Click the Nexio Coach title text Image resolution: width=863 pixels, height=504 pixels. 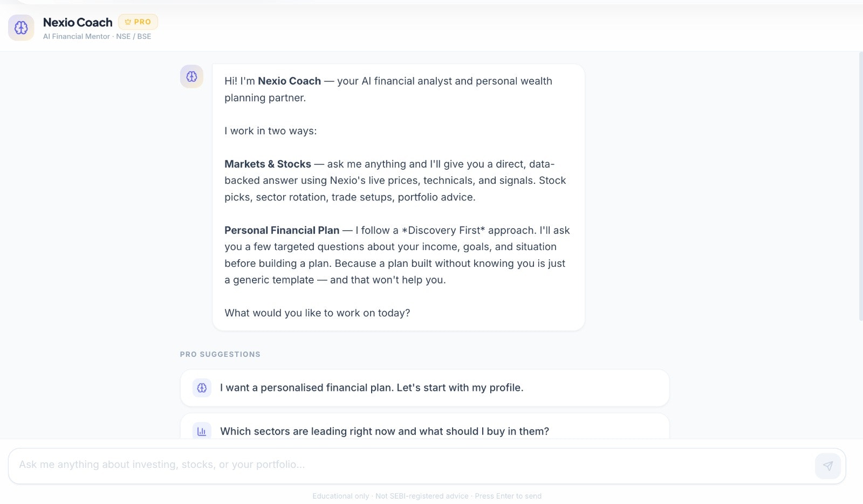[78, 23]
